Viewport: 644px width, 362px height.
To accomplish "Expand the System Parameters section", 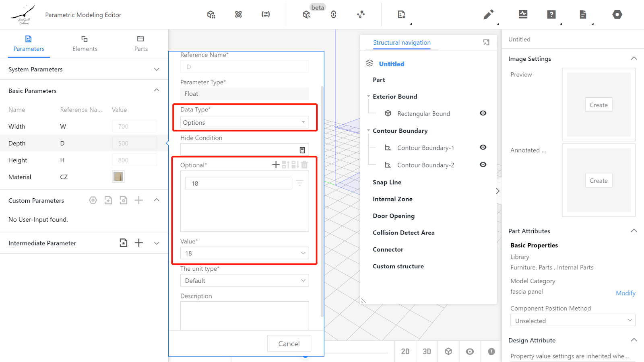I will tap(157, 69).
